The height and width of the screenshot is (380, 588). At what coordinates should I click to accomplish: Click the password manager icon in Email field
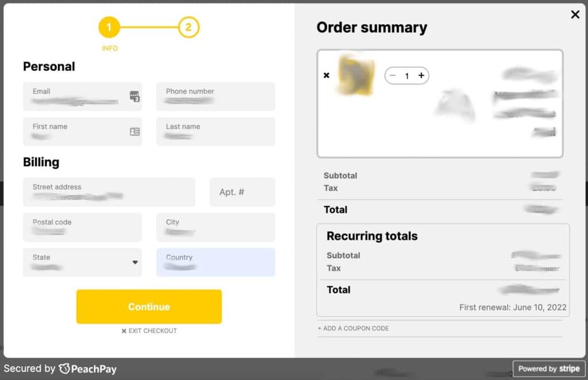pos(134,97)
